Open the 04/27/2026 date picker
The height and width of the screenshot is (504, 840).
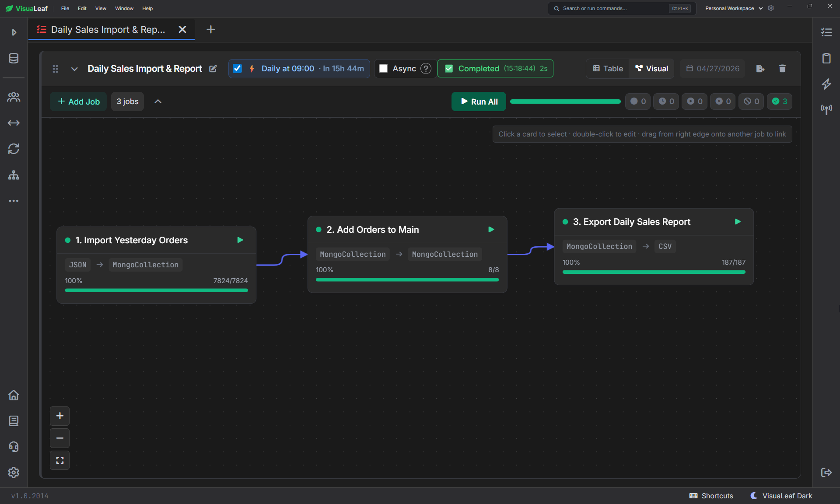[x=713, y=69]
